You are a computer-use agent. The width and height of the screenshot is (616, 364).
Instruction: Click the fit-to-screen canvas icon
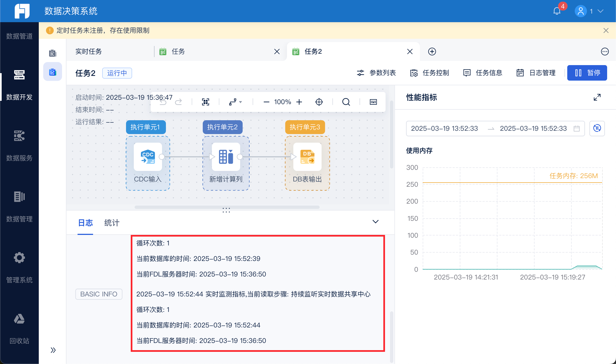point(206,102)
